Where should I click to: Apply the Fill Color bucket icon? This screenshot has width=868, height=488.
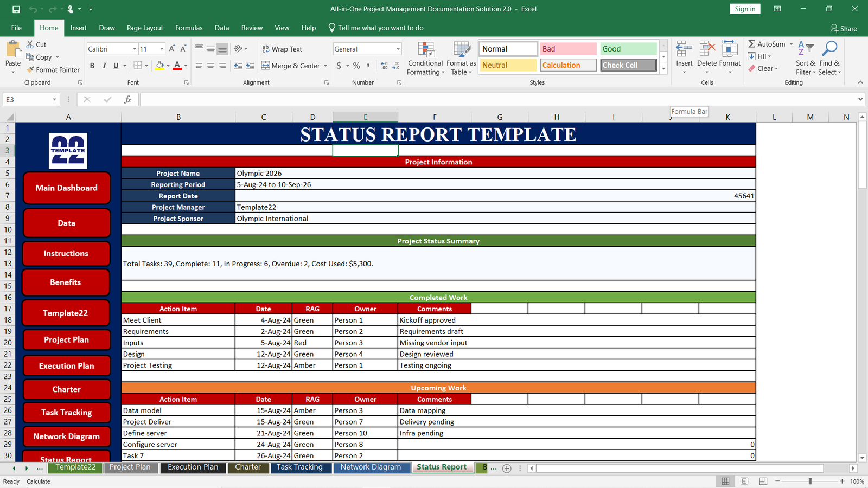[x=159, y=66]
